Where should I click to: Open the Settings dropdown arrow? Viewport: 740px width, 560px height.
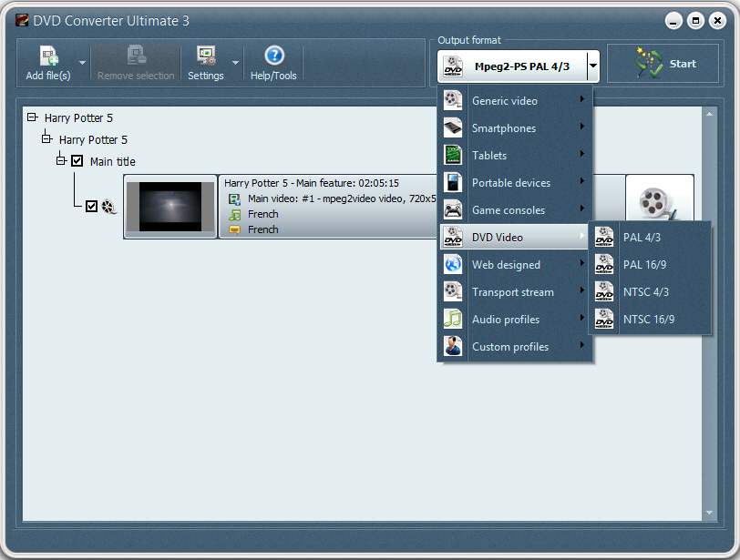tap(235, 63)
